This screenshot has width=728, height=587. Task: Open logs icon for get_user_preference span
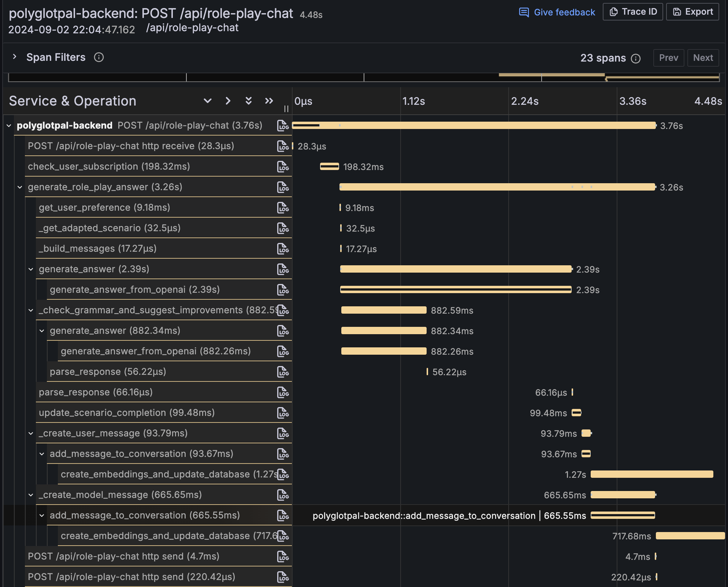[283, 208]
